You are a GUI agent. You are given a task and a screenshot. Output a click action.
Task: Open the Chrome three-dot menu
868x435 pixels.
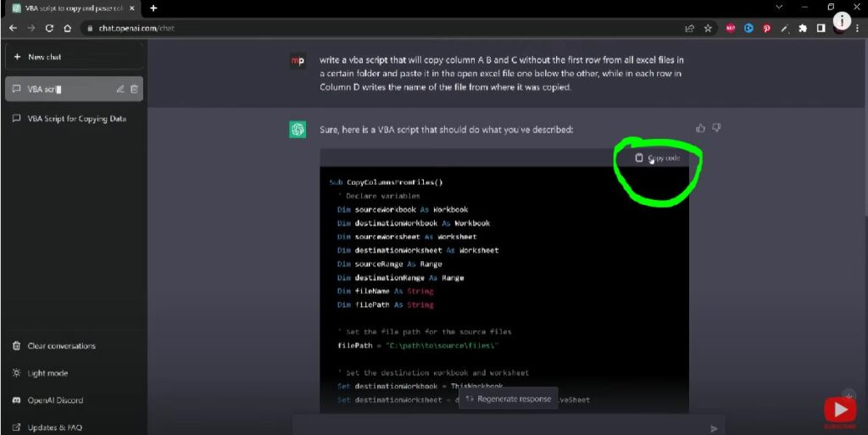tap(858, 28)
